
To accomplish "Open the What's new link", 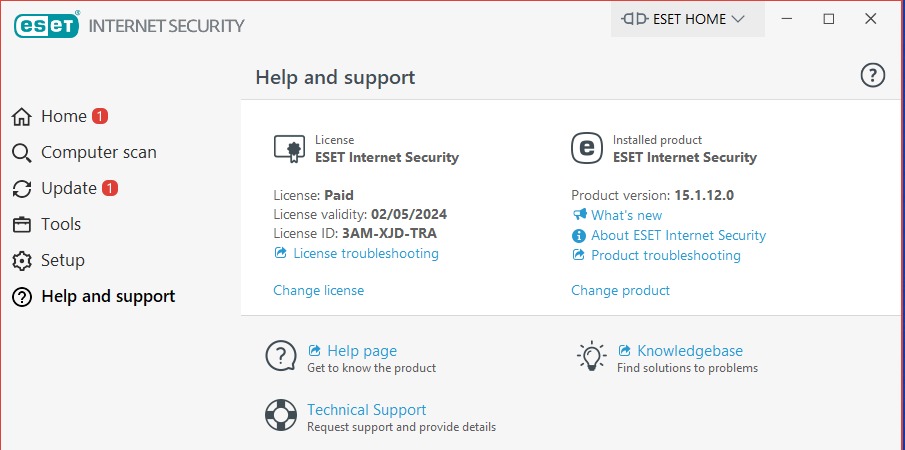I will (x=626, y=215).
